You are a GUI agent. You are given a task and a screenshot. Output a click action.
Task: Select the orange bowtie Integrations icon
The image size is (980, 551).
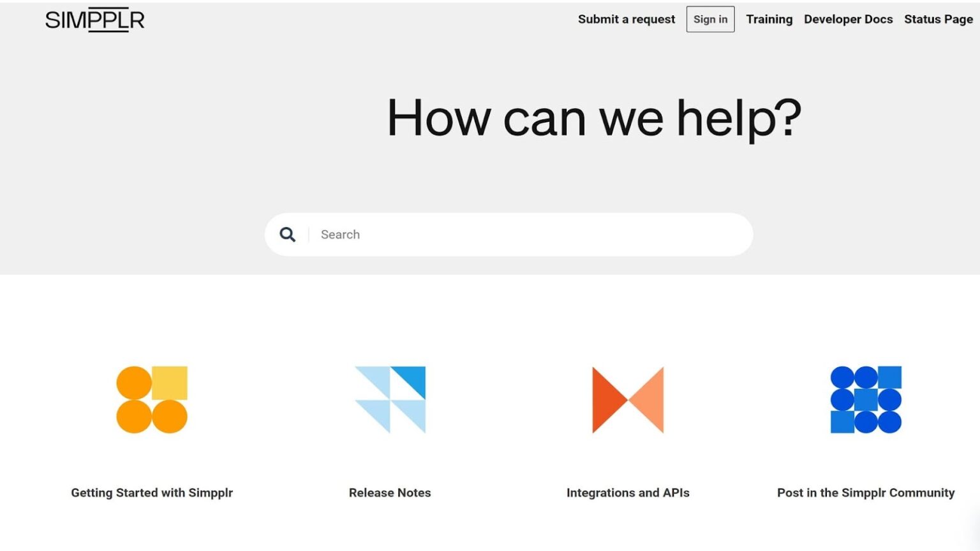click(628, 400)
